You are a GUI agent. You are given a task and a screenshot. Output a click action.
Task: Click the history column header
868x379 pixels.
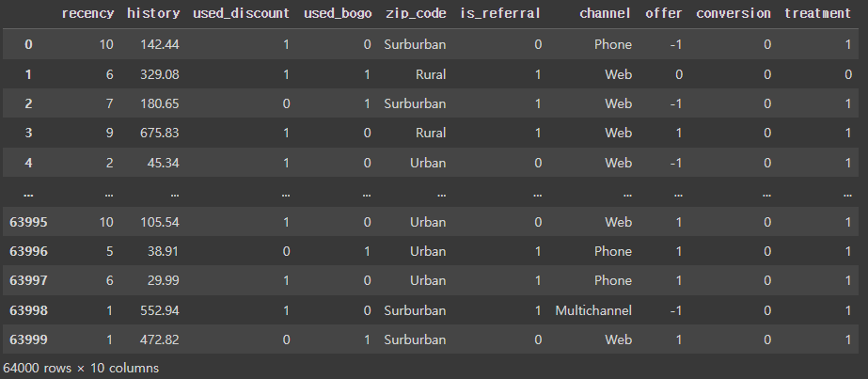[x=153, y=13]
